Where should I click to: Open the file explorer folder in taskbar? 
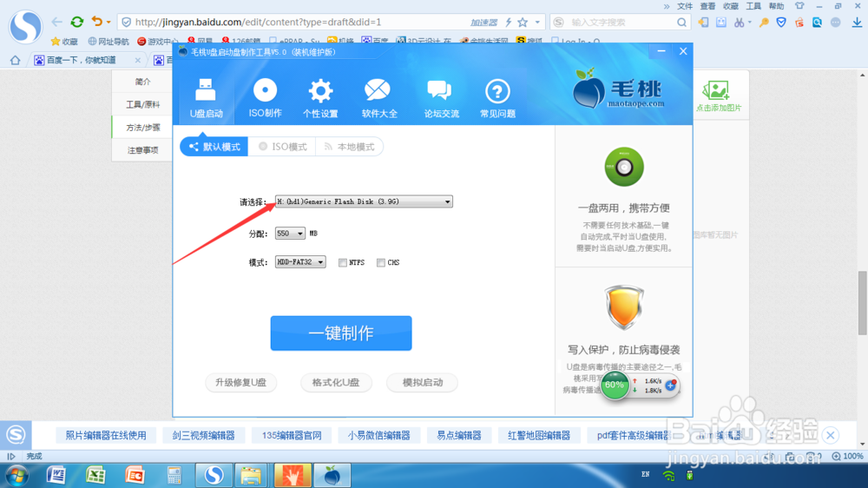click(x=251, y=475)
